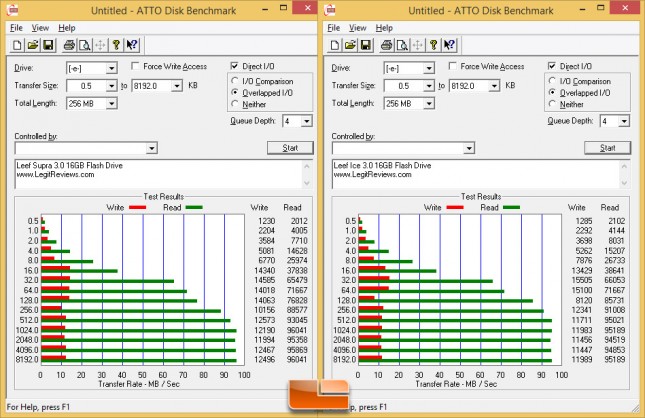Click description scrollbar down arrow in Supra window

click(x=307, y=183)
